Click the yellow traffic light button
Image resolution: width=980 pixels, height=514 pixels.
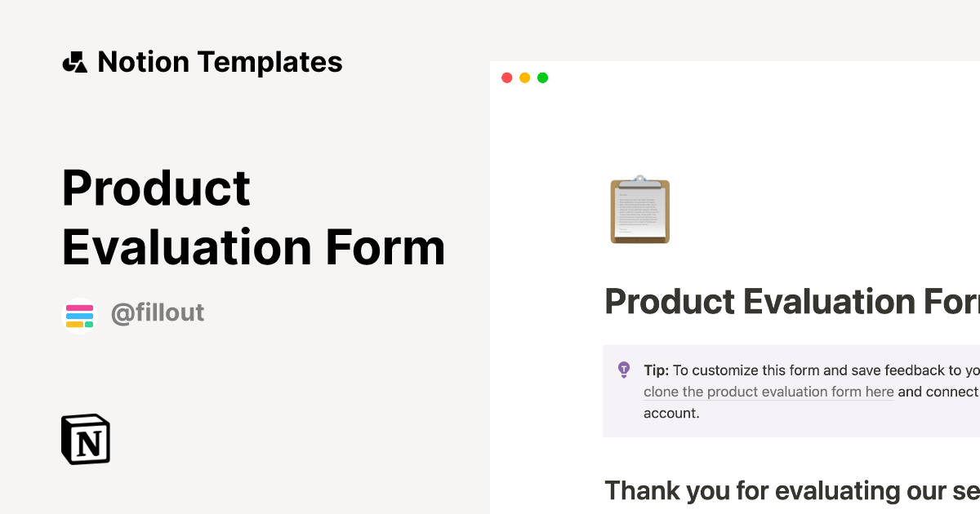(525, 78)
